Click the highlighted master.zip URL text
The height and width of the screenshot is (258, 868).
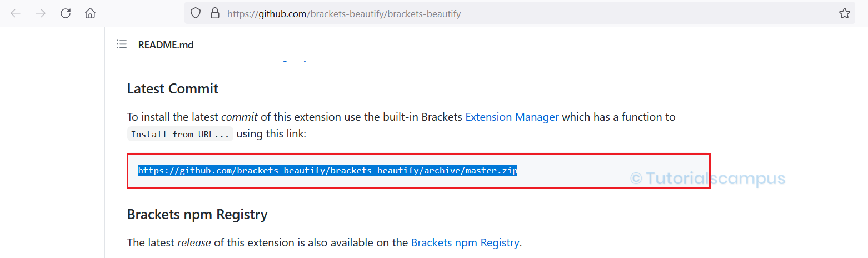click(x=328, y=171)
